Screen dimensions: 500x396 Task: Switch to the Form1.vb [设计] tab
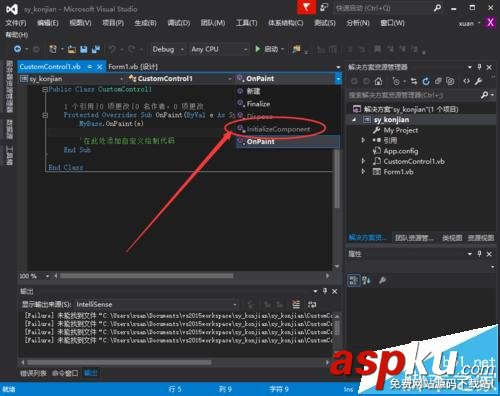click(x=133, y=67)
